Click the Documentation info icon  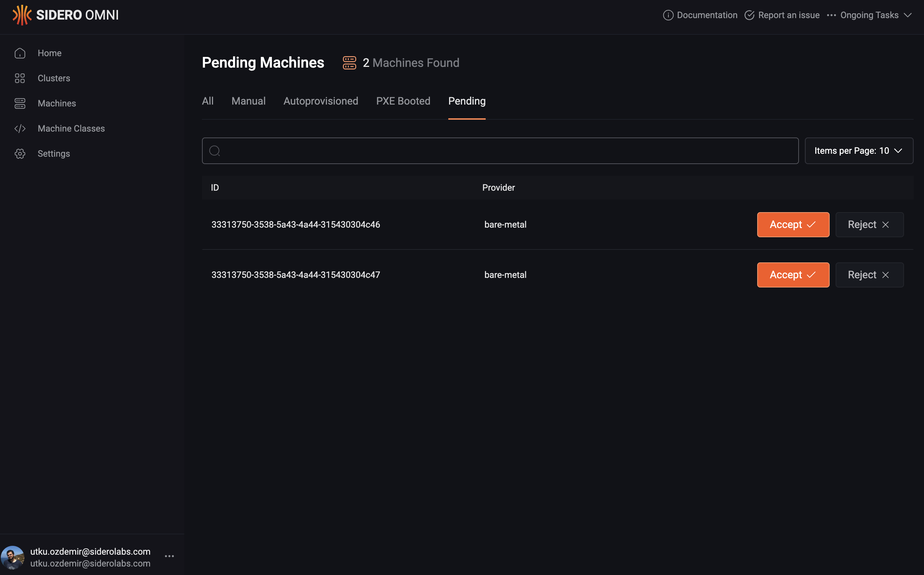tap(668, 15)
